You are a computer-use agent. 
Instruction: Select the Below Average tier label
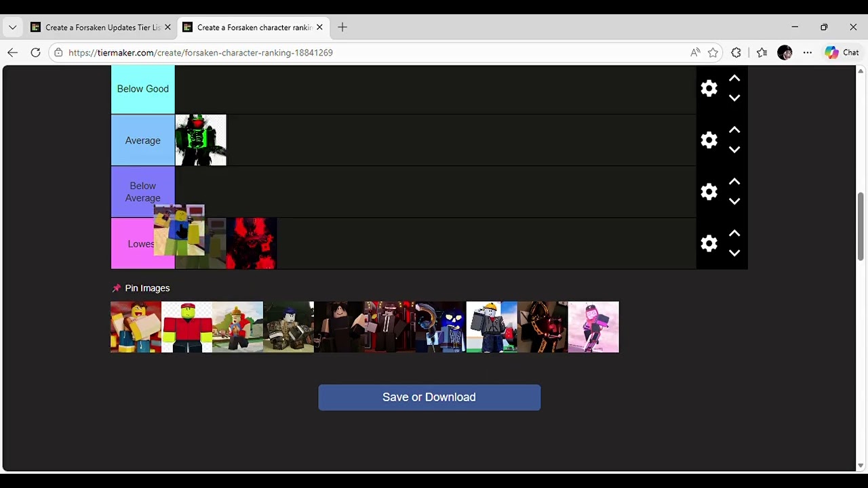142,192
